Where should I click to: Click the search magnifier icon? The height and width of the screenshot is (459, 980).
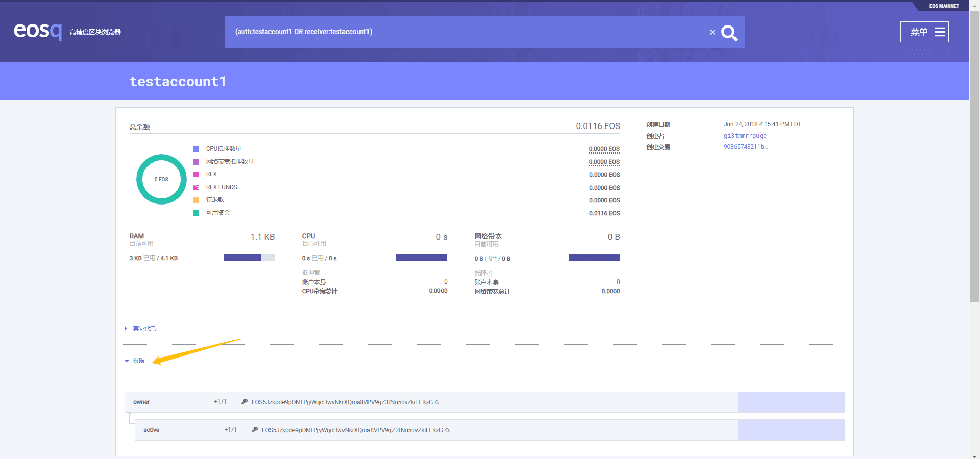[x=729, y=32]
